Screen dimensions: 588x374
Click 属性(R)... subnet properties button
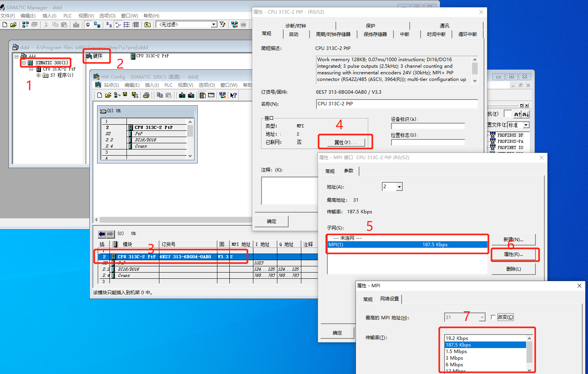coord(513,254)
